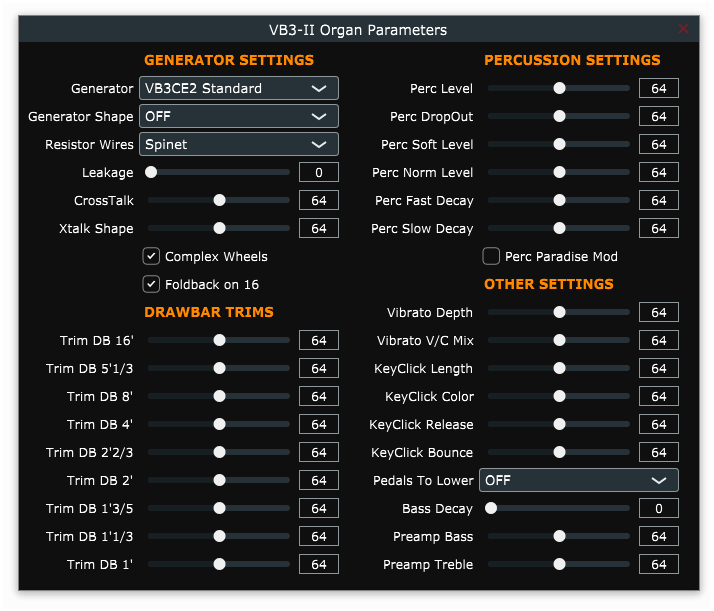Click the Trim DB 4' slider handle
Viewport: 714px width, 611px height.
[x=219, y=424]
